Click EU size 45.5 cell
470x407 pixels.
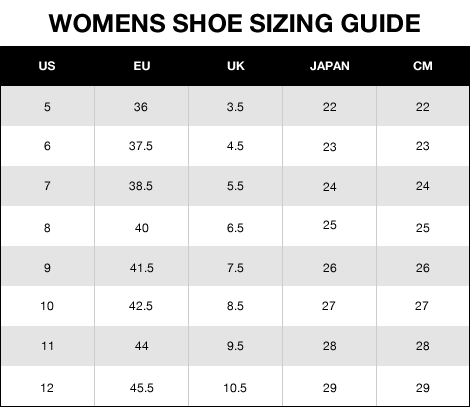tap(142, 388)
